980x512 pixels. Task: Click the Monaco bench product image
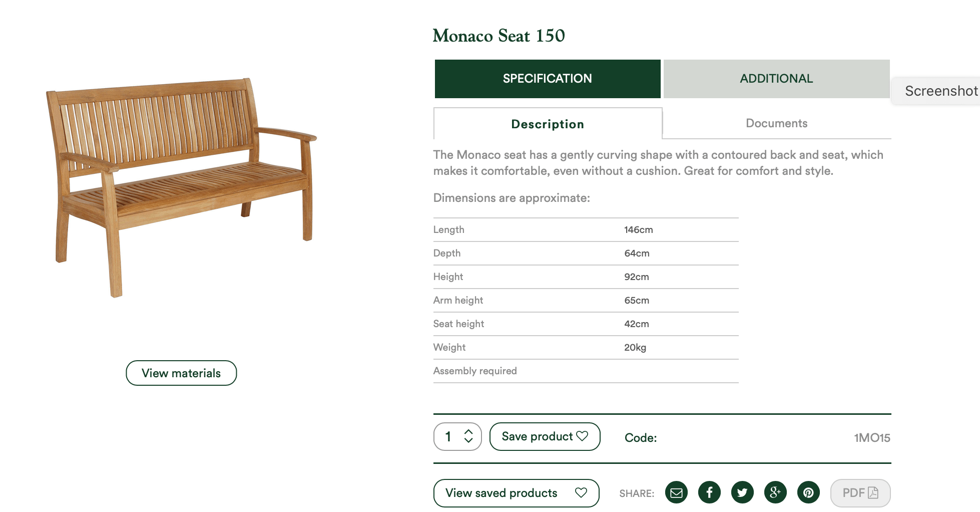tap(182, 187)
